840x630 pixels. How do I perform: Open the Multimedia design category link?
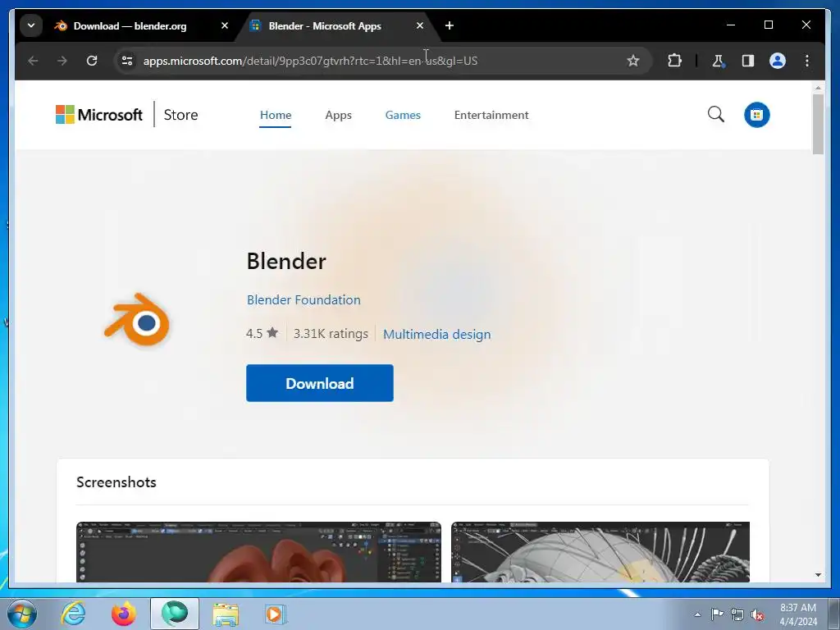(436, 334)
